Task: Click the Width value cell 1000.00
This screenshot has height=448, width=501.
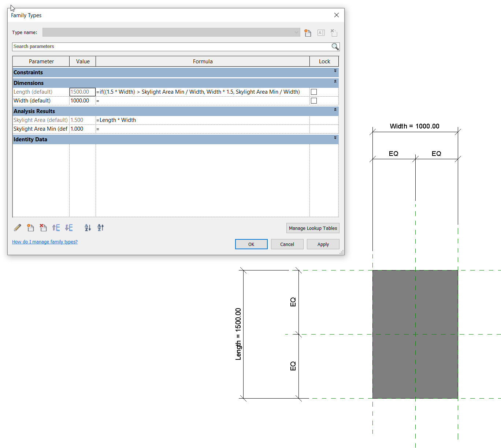Action: point(82,101)
